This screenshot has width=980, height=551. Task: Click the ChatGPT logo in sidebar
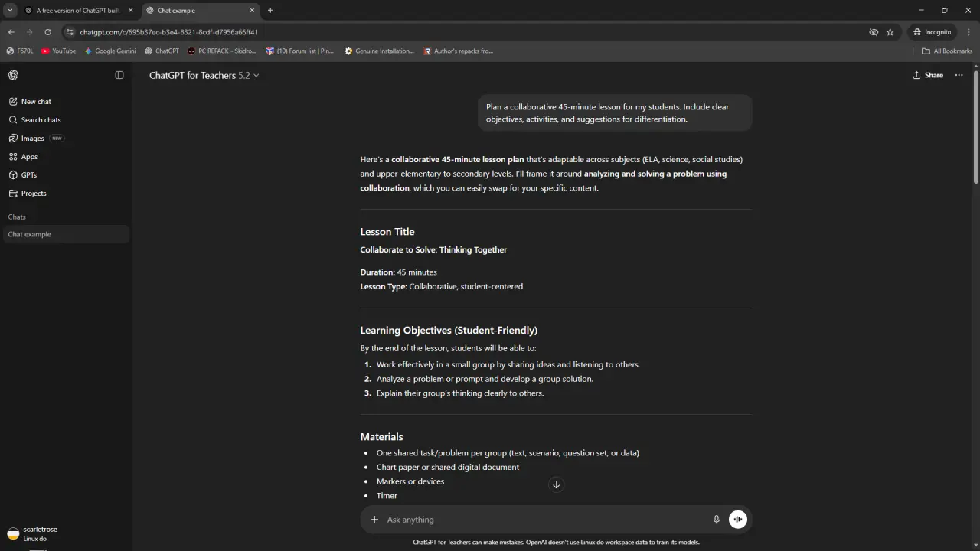pos(13,75)
